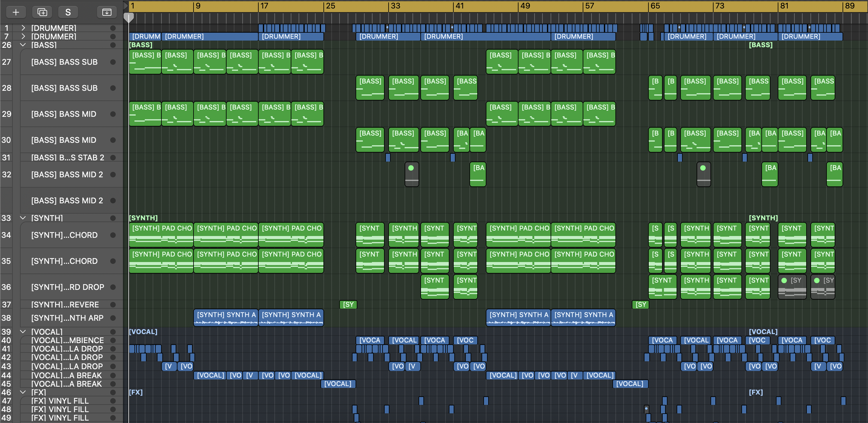Expand the second [DRUMMER] track stack, track 7
868x423 pixels.
coord(23,36)
